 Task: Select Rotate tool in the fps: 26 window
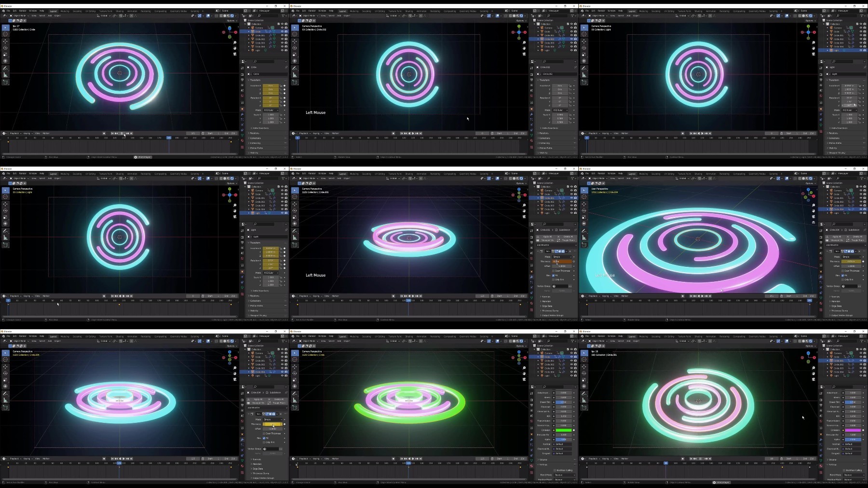pos(584,373)
